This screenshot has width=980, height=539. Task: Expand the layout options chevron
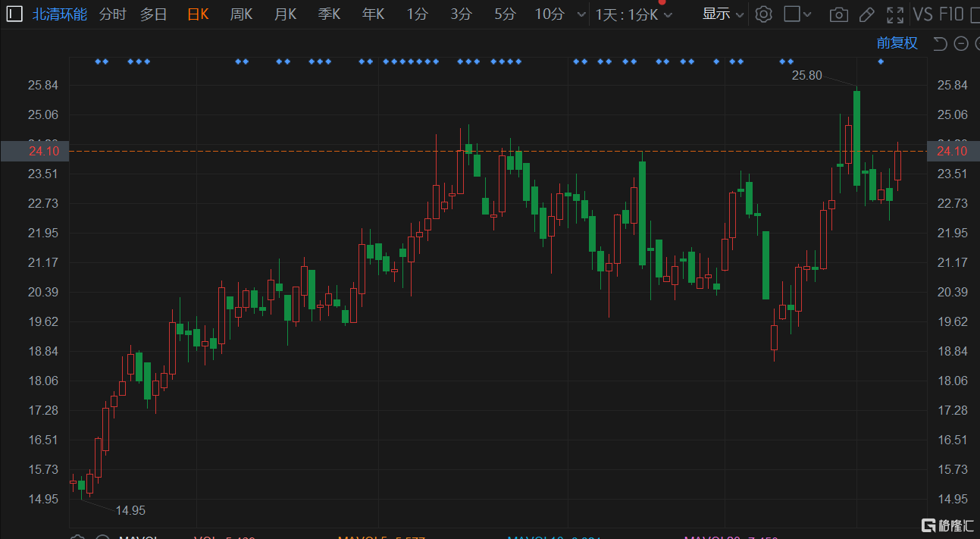tap(807, 14)
